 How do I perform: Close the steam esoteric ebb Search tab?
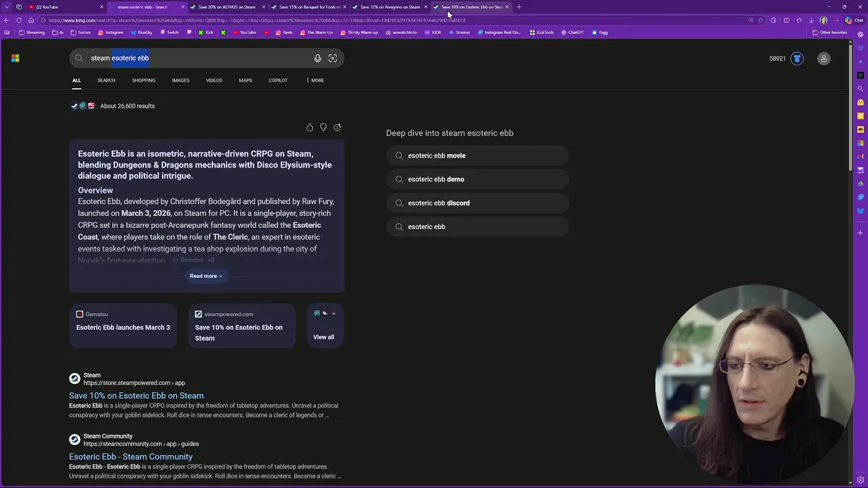coord(182,7)
